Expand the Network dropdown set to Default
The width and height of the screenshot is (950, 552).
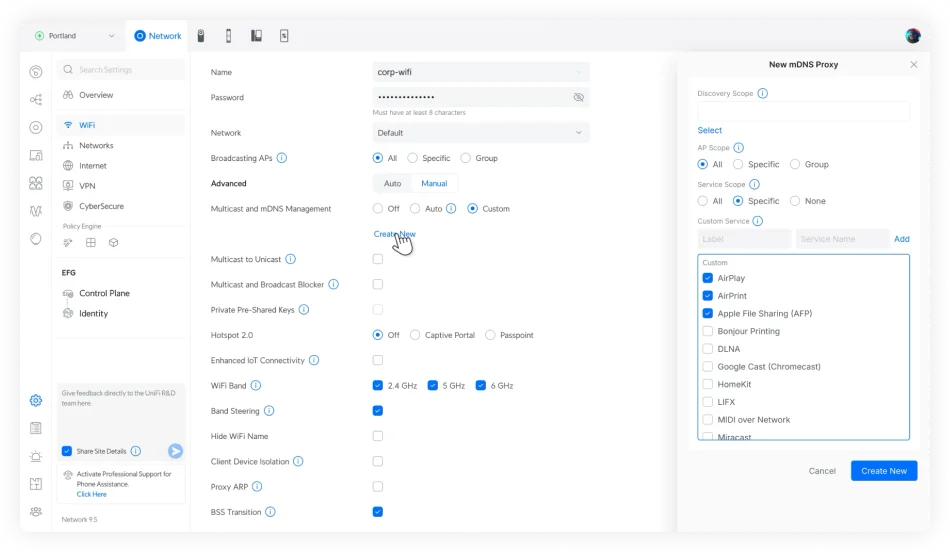[481, 133]
